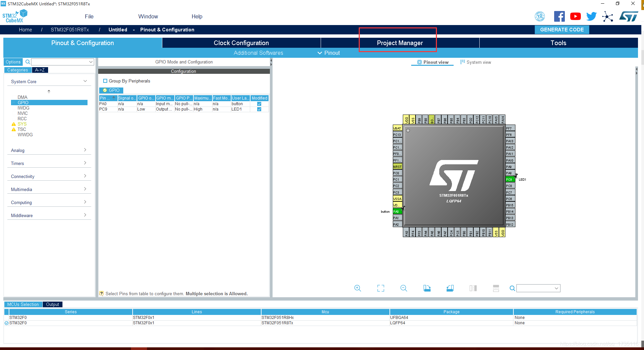The height and width of the screenshot is (350, 644).
Task: Collapse the System Core category
Action: [85, 81]
